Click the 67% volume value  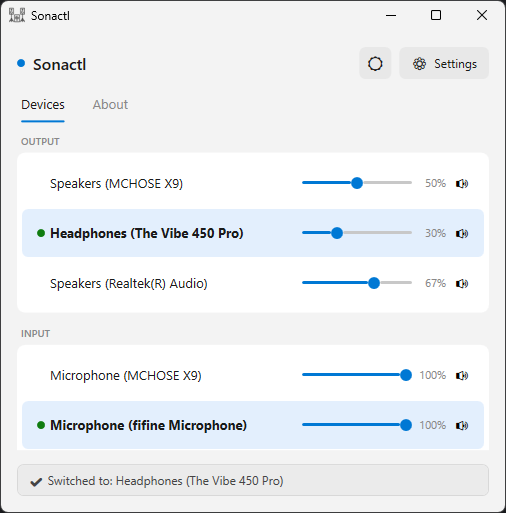point(435,283)
